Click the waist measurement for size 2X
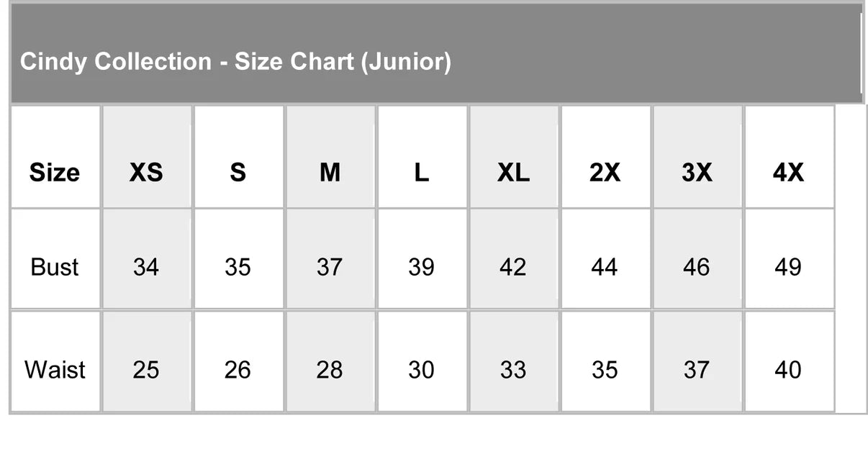Viewport: 868px width, 454px height. [605, 370]
